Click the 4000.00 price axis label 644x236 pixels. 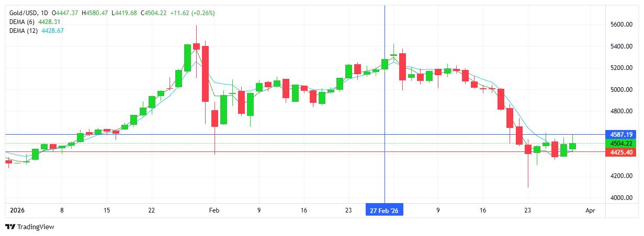coord(622,198)
